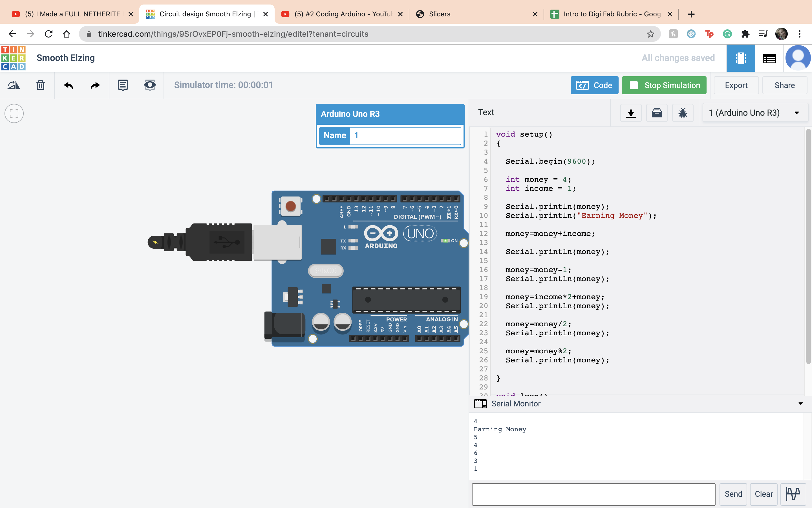Image resolution: width=812 pixels, height=508 pixels.
Task: Rotate the selected component
Action: [14, 85]
